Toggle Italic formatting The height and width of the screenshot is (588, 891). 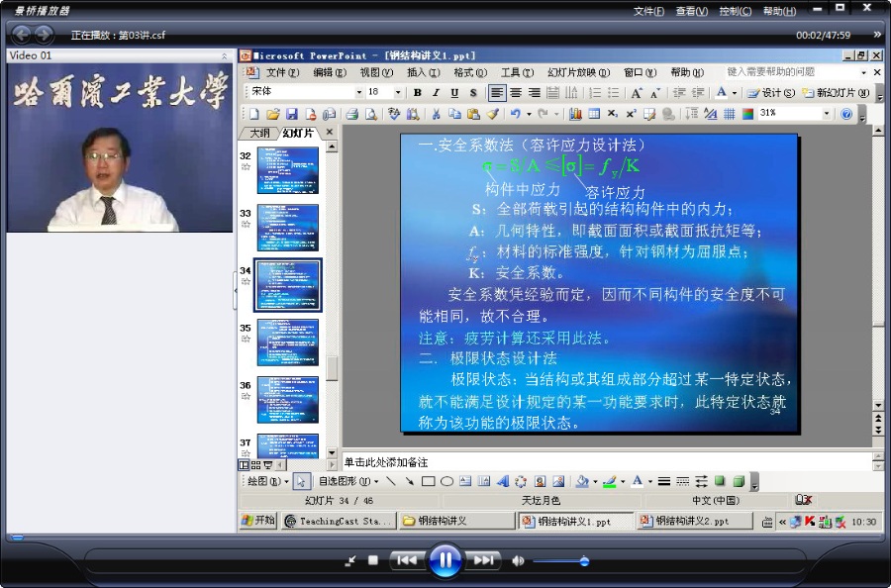(x=436, y=93)
